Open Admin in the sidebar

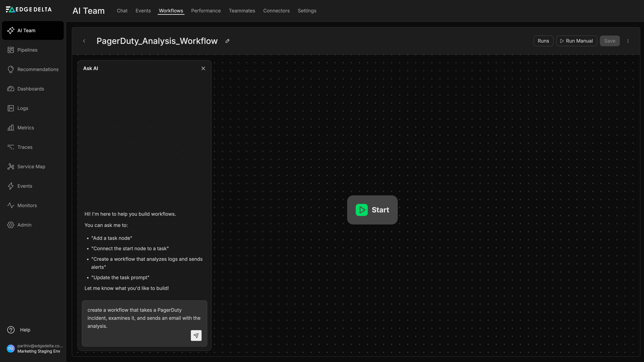33,225
